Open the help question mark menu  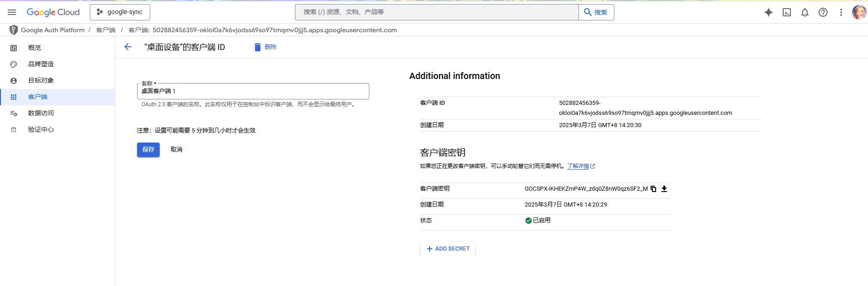823,12
